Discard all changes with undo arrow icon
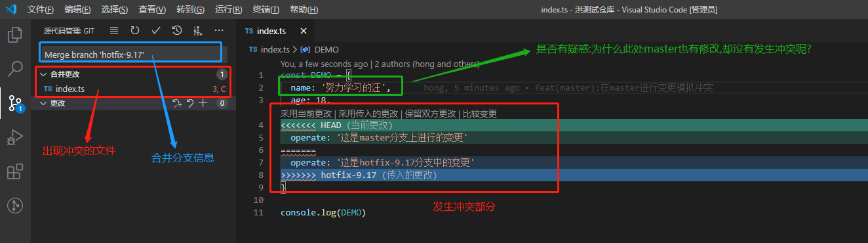Viewport: 868px width, 243px height. [190, 103]
